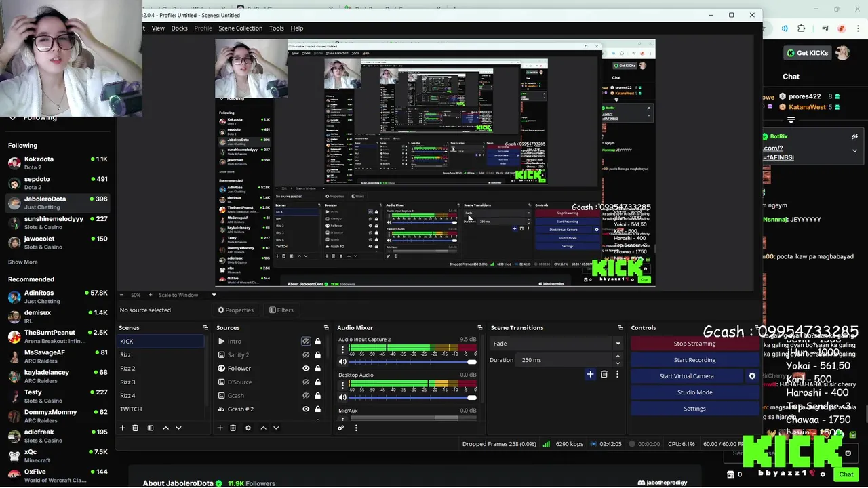Move the scene up with the Scenes up arrow
Image resolution: width=868 pixels, height=488 pixels.
click(x=165, y=428)
